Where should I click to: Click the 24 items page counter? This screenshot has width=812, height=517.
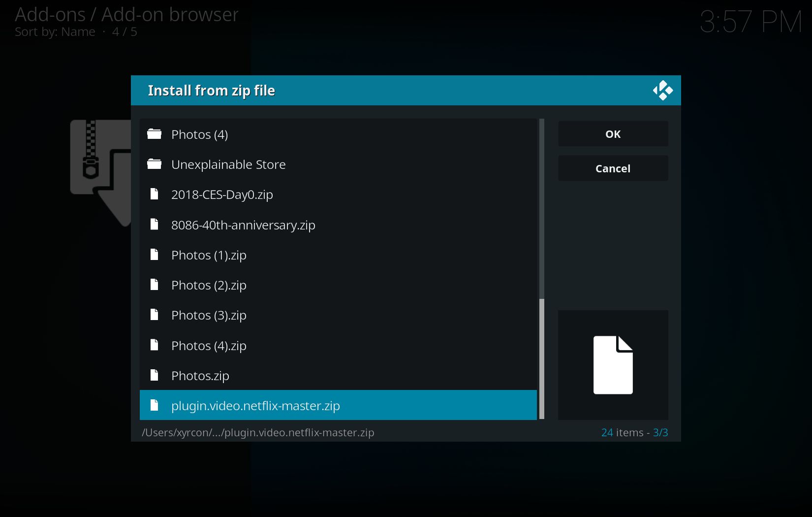click(634, 432)
